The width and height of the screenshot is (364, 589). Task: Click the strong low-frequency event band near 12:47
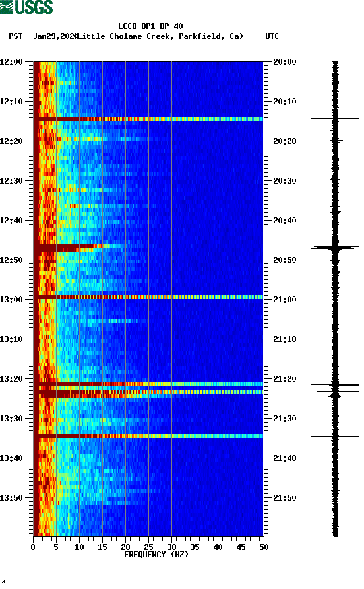[x=71, y=247]
